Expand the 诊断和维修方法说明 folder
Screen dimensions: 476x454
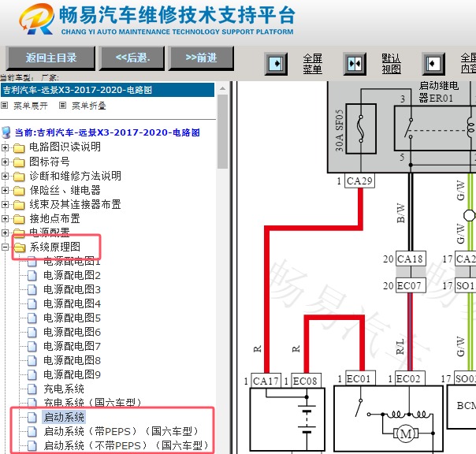click(5, 176)
